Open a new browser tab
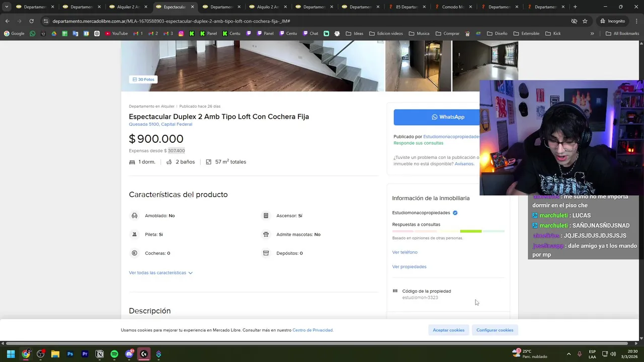The image size is (644, 362). pyautogui.click(x=575, y=7)
